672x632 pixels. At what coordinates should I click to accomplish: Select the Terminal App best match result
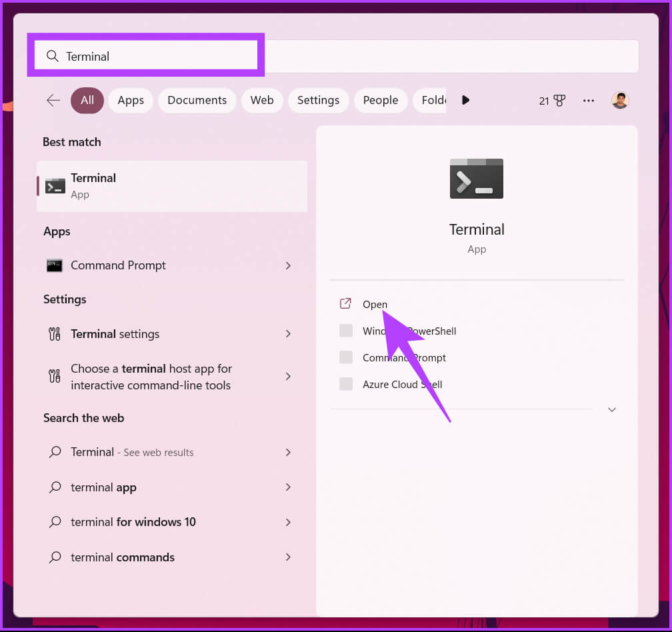pyautogui.click(x=172, y=186)
